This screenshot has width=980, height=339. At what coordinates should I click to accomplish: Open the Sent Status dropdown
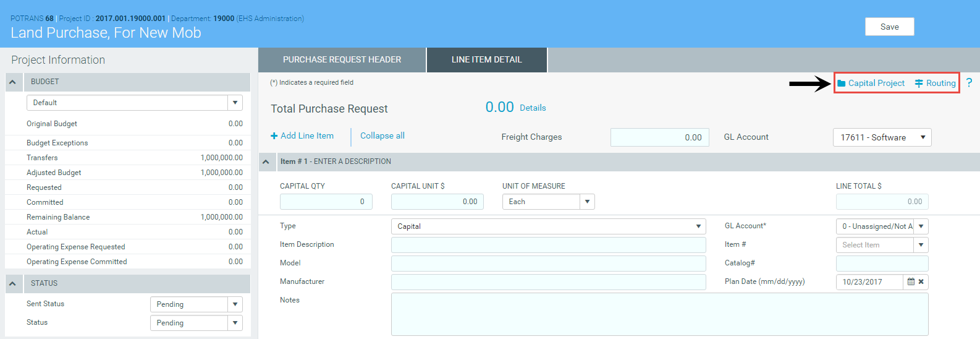click(x=235, y=304)
